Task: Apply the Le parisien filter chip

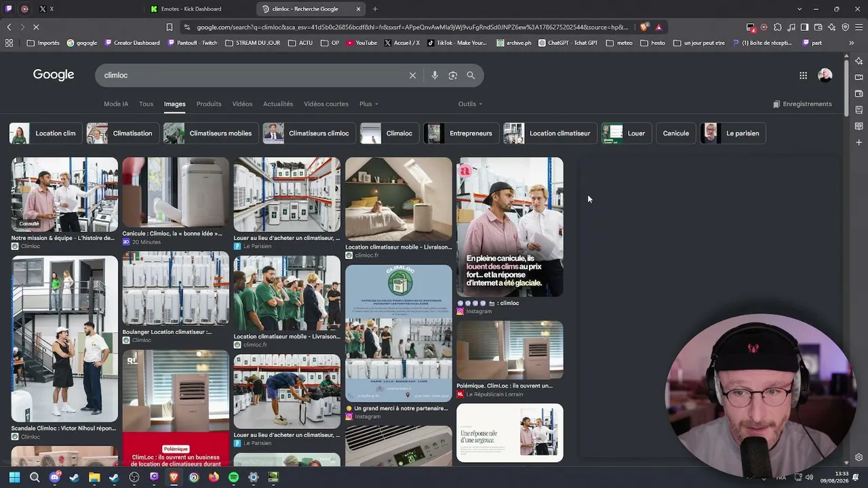Action: [x=733, y=134]
